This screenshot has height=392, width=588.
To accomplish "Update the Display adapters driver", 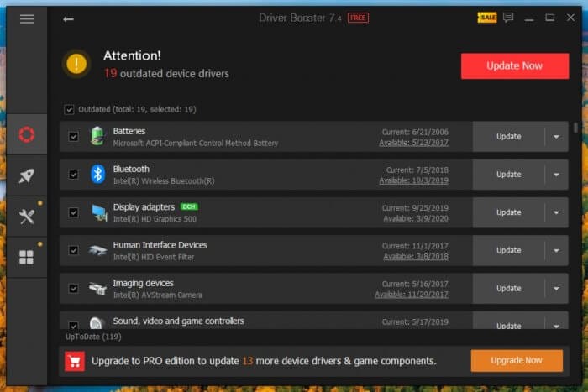I will [508, 212].
